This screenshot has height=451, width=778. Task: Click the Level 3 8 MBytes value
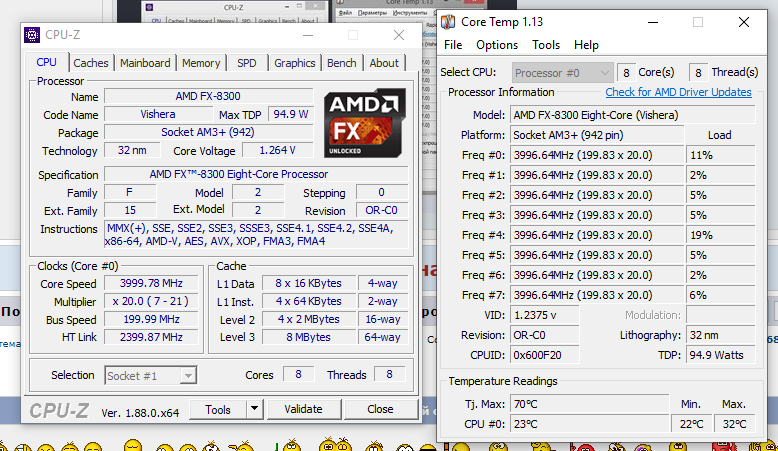point(309,337)
